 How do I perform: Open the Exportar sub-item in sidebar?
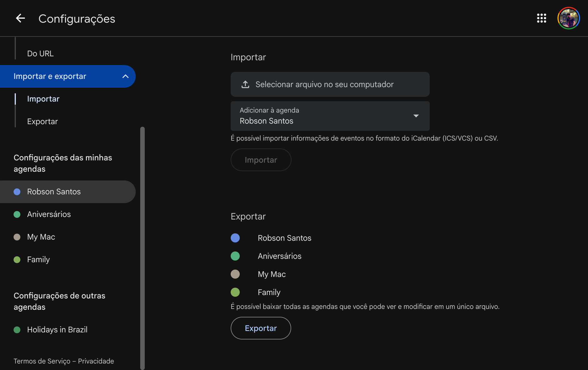[x=42, y=122]
